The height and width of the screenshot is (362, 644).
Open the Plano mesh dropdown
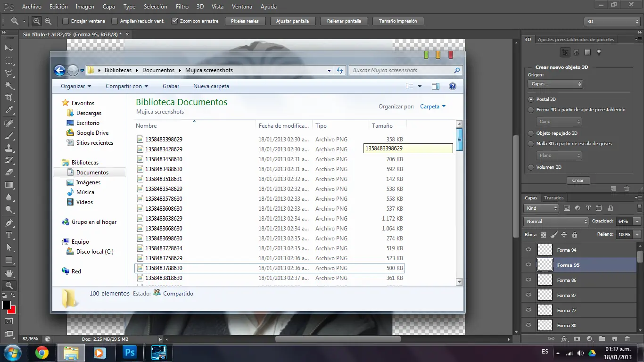559,156
